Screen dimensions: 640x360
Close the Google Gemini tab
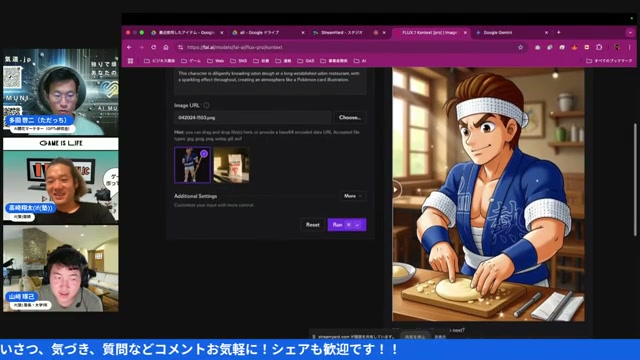coord(546,33)
